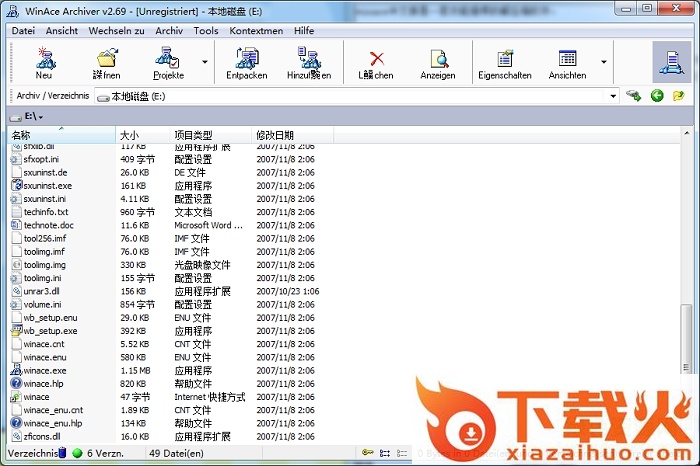Sort by the 大小 column header
Viewport: 700px width, 466px height.
[130, 135]
